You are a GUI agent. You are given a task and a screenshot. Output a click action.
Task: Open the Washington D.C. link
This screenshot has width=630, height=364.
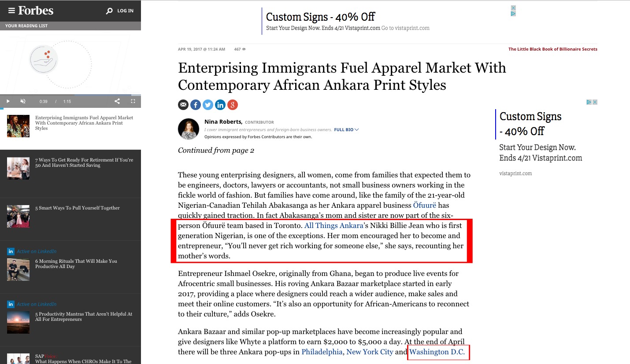pyautogui.click(x=437, y=352)
